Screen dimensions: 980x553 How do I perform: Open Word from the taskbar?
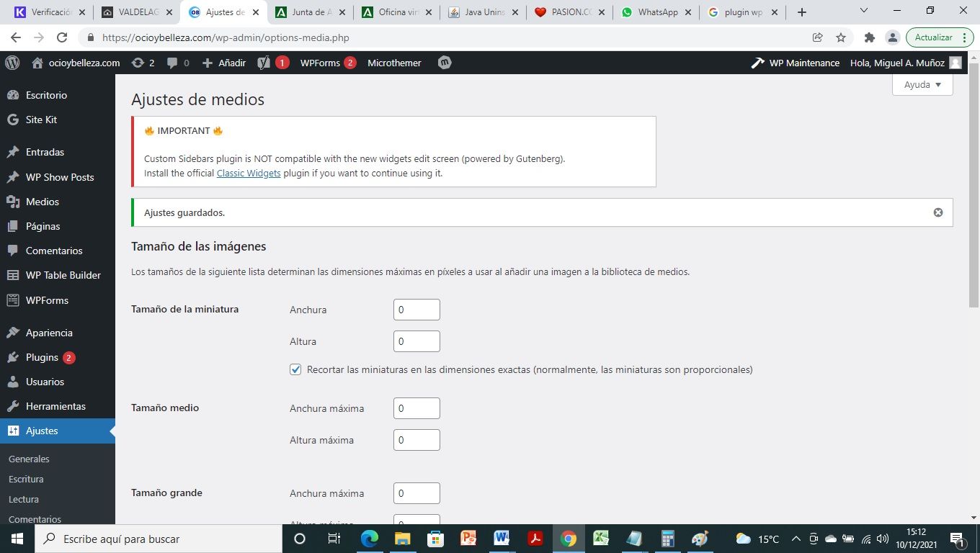click(x=502, y=539)
